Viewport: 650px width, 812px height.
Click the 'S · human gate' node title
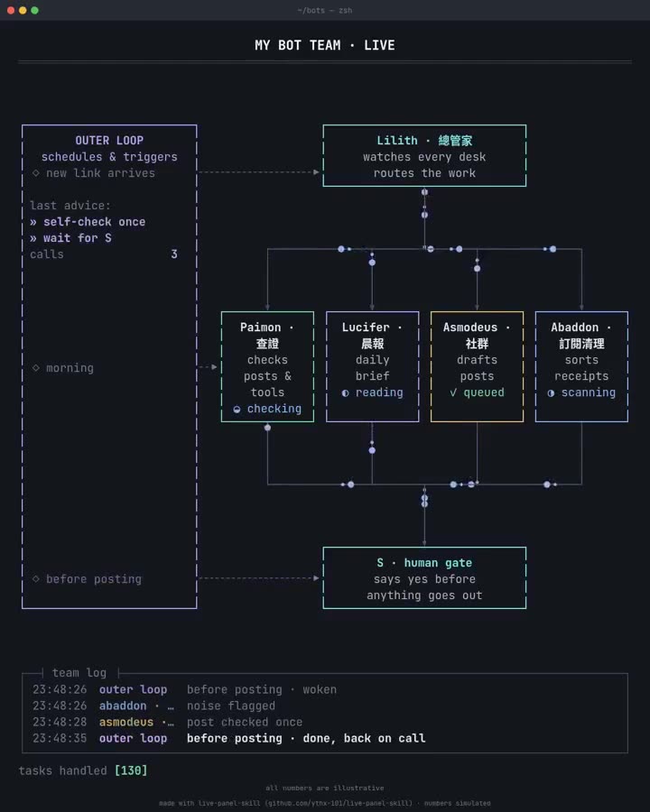pyautogui.click(x=424, y=563)
